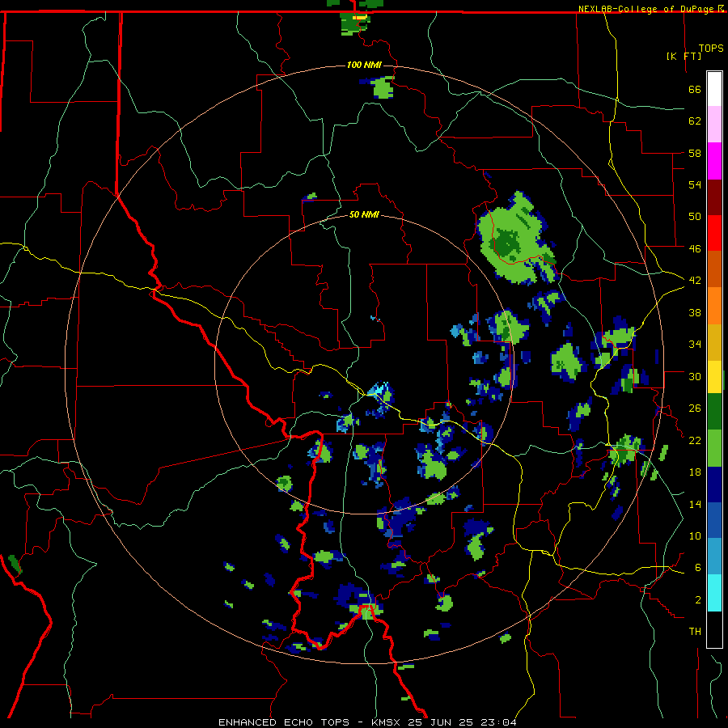Select the bright red legend swatch
This screenshot has height=728, width=728.
(x=714, y=233)
